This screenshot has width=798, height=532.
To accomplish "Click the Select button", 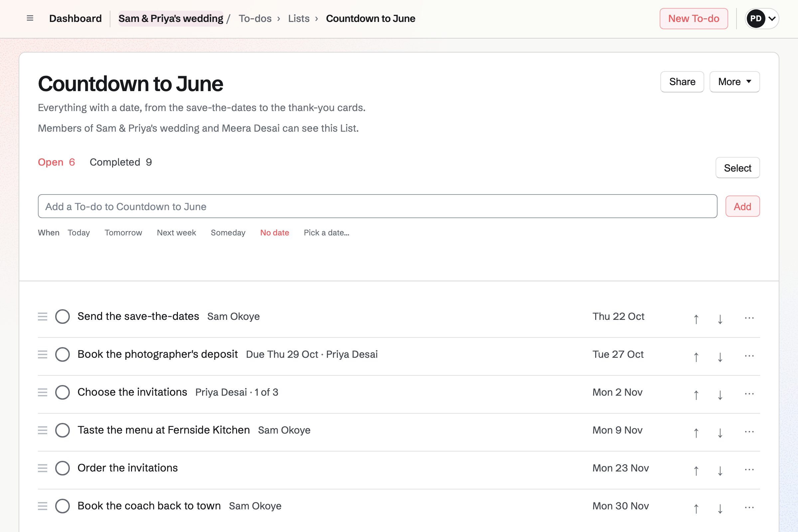I will click(737, 168).
